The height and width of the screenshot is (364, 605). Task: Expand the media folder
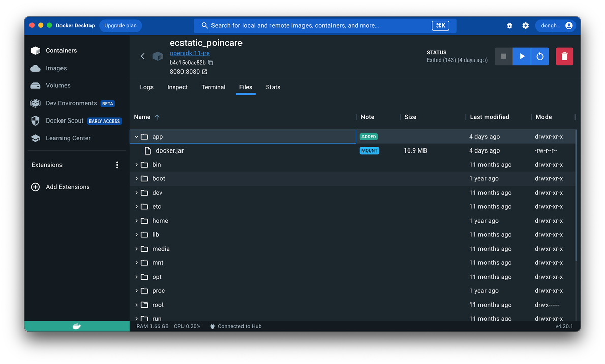pyautogui.click(x=136, y=249)
